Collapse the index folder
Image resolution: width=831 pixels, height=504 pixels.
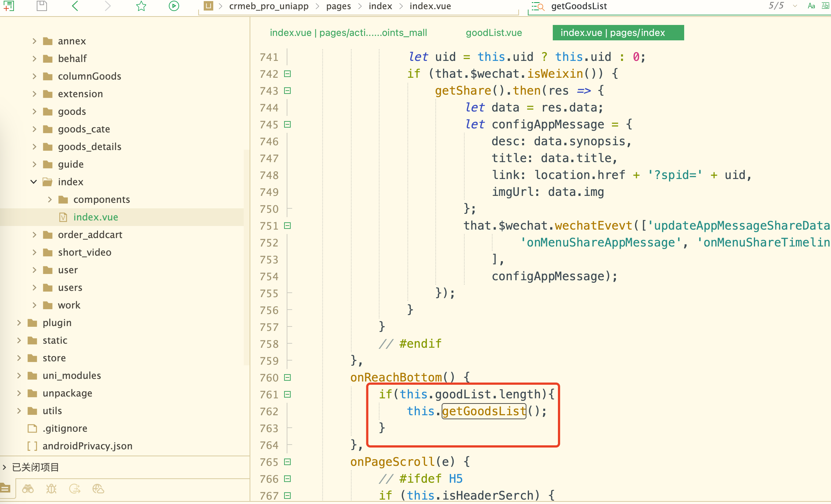pyautogui.click(x=34, y=182)
